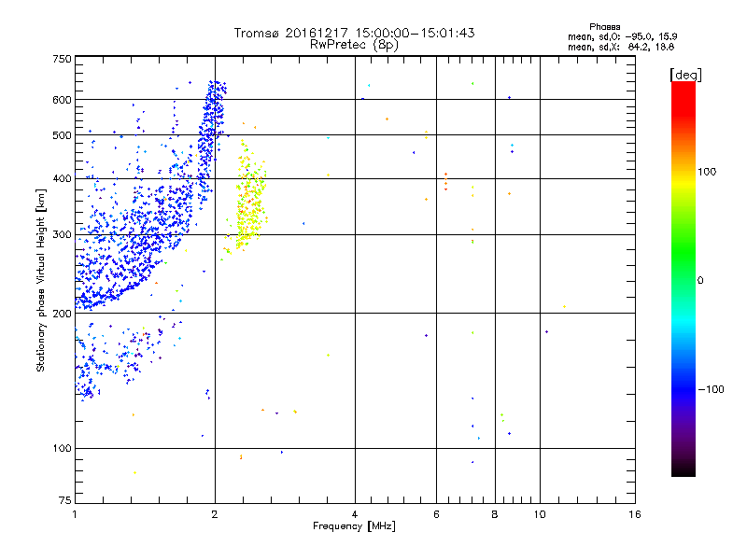
Task: Click the x-axis tick label '2'
Action: [215, 514]
